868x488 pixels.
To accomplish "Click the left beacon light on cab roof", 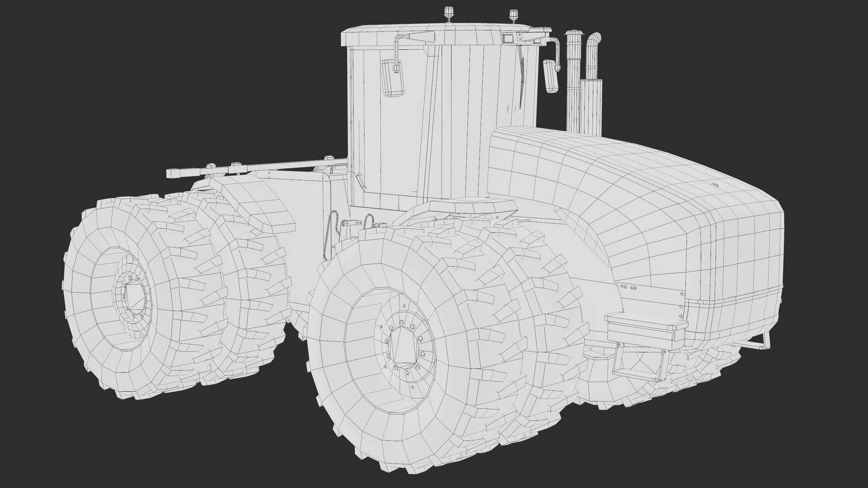I will [449, 12].
